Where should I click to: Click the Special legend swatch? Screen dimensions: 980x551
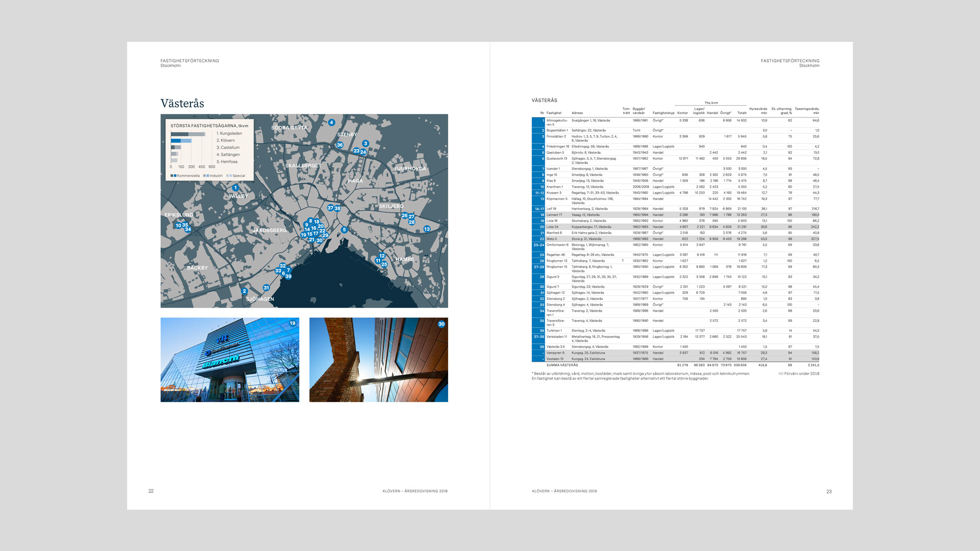(x=229, y=176)
